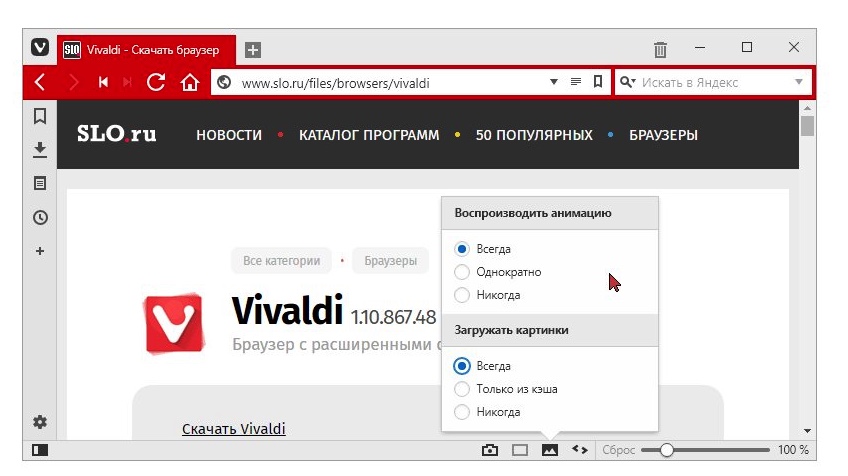Click the rewind navigation button
This screenshot has width=848, height=476.
point(103,82)
